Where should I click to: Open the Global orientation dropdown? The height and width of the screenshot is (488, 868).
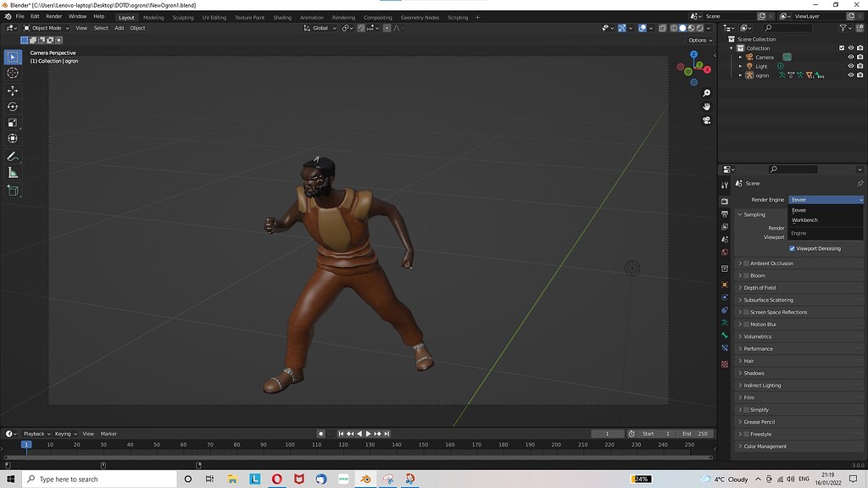tap(320, 28)
